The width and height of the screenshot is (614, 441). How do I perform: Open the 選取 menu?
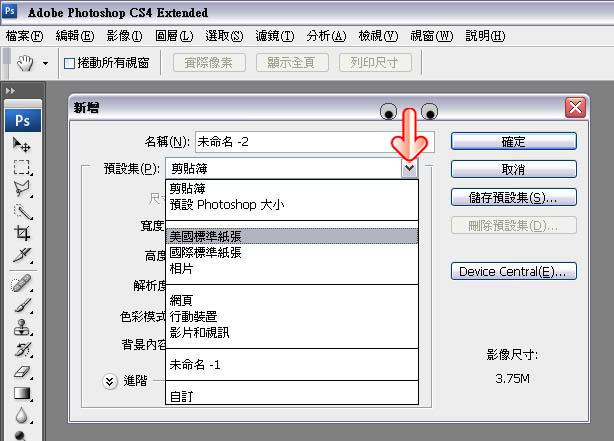224,36
